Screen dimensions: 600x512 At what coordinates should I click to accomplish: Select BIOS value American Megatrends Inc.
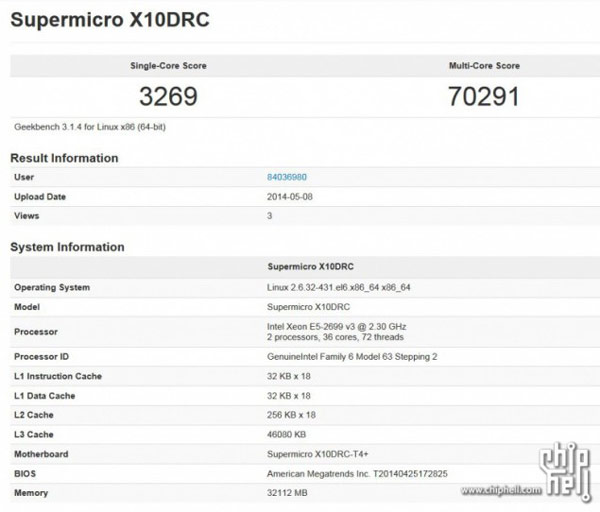pos(357,474)
